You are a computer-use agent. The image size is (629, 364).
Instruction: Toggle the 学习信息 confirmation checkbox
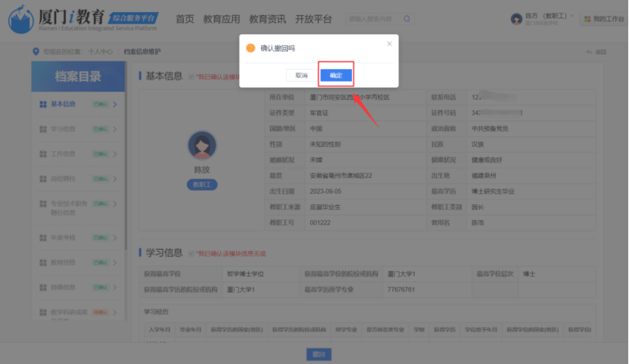(192, 253)
